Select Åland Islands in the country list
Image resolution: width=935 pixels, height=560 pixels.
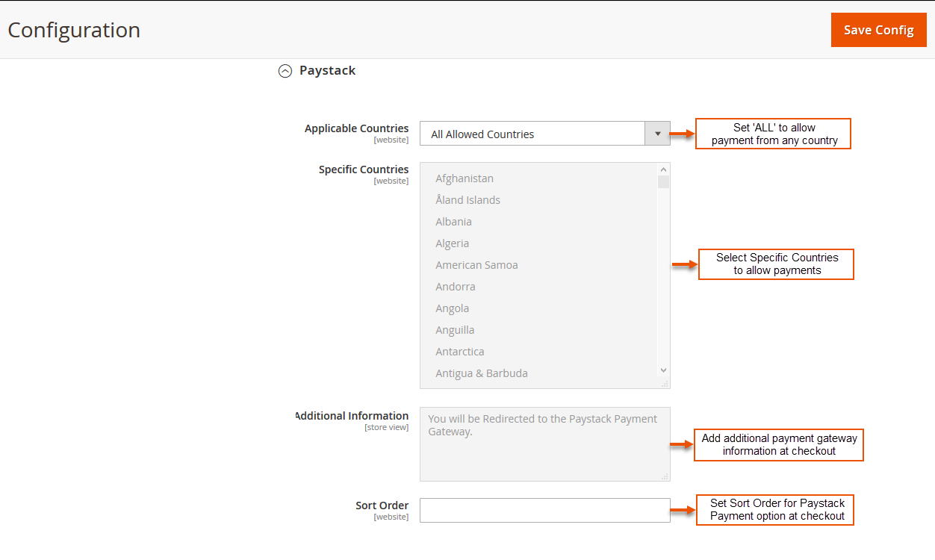(467, 200)
